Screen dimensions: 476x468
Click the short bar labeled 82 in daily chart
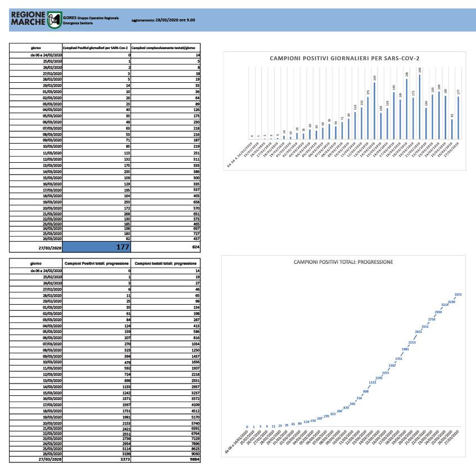pos(452,129)
